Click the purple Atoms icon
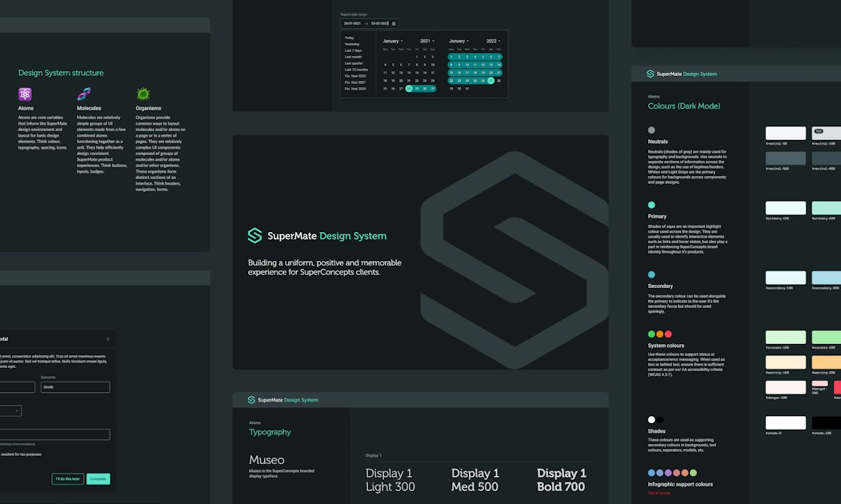 click(x=25, y=94)
